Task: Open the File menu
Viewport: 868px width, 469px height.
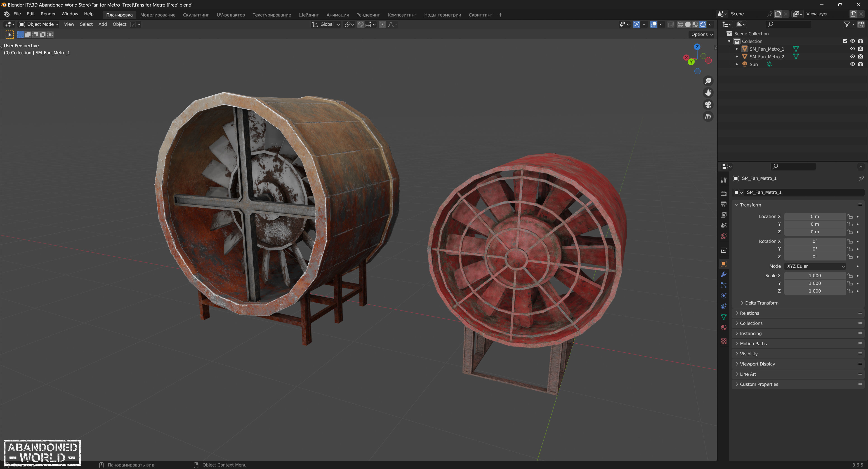Action: coord(17,14)
